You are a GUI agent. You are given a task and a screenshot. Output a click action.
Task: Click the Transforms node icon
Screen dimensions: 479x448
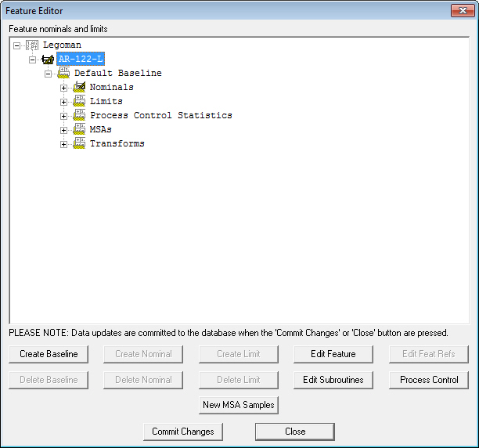pos(79,144)
